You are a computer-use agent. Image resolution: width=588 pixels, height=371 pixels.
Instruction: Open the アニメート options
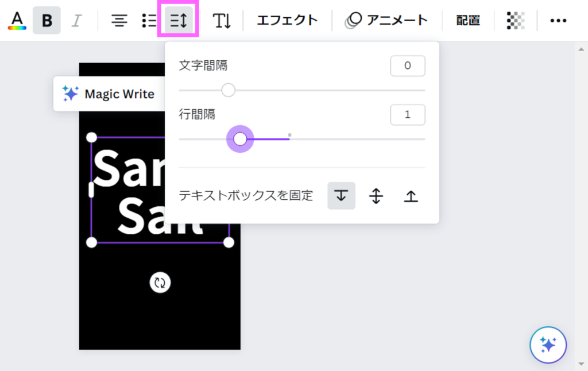387,21
